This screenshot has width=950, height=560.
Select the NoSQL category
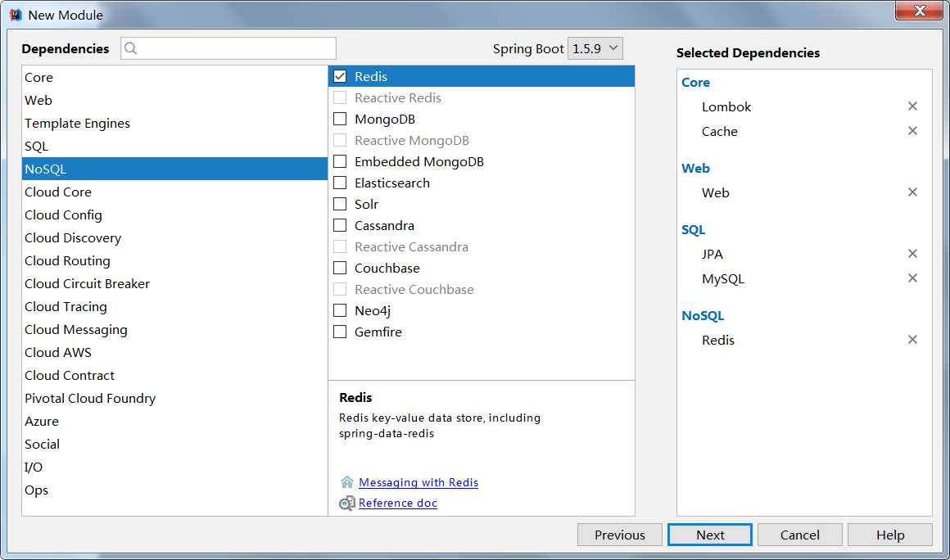[x=174, y=169]
